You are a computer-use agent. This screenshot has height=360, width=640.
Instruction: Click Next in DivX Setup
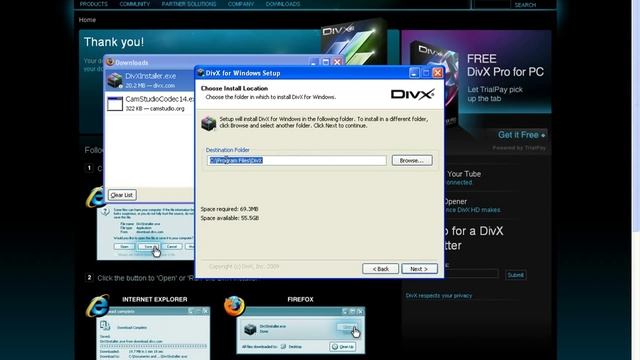coord(419,269)
